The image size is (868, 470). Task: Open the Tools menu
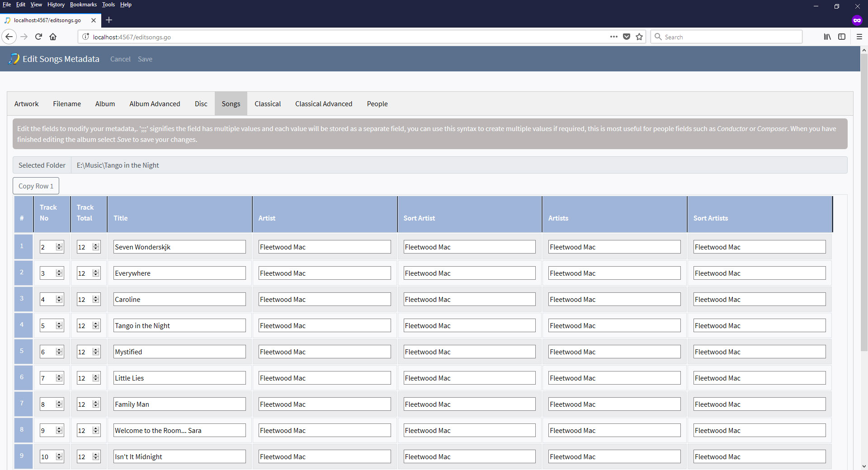point(108,5)
